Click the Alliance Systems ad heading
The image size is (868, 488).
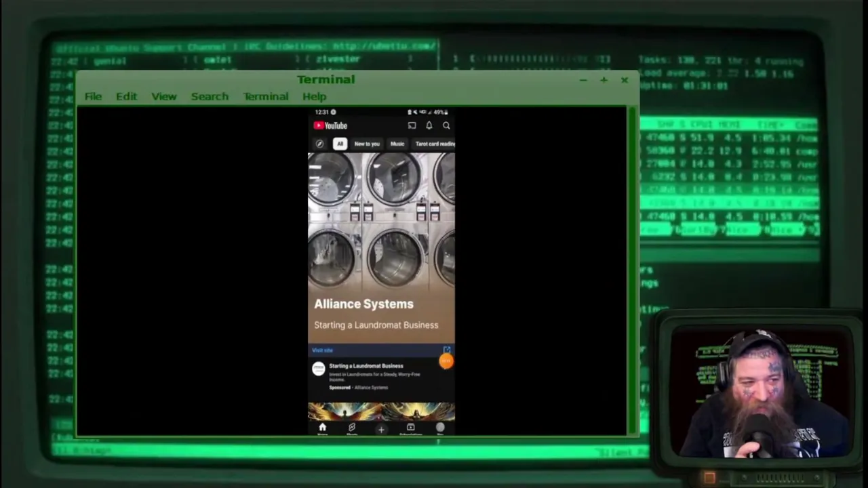pos(363,304)
